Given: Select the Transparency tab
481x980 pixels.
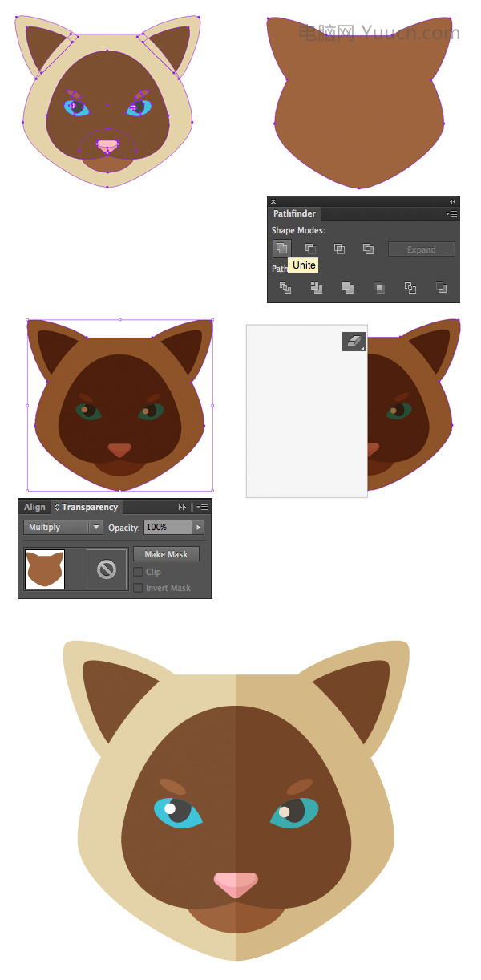Looking at the screenshot, I should (x=89, y=507).
